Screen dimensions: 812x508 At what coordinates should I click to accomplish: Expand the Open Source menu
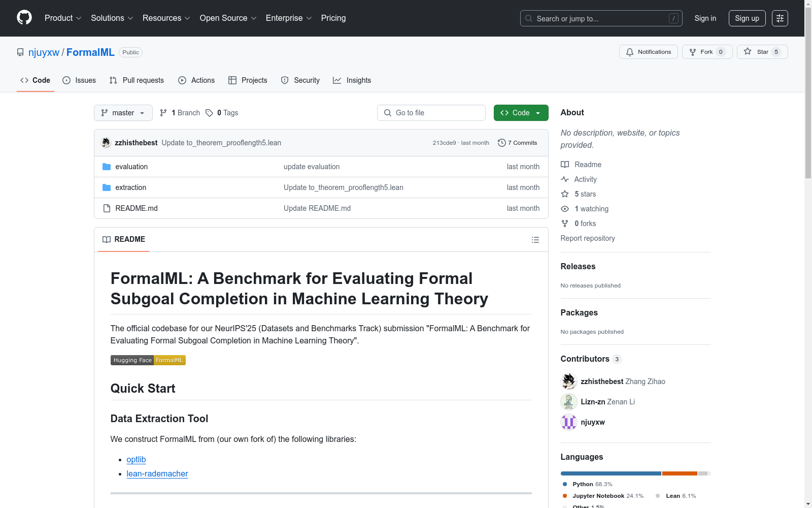pyautogui.click(x=228, y=18)
